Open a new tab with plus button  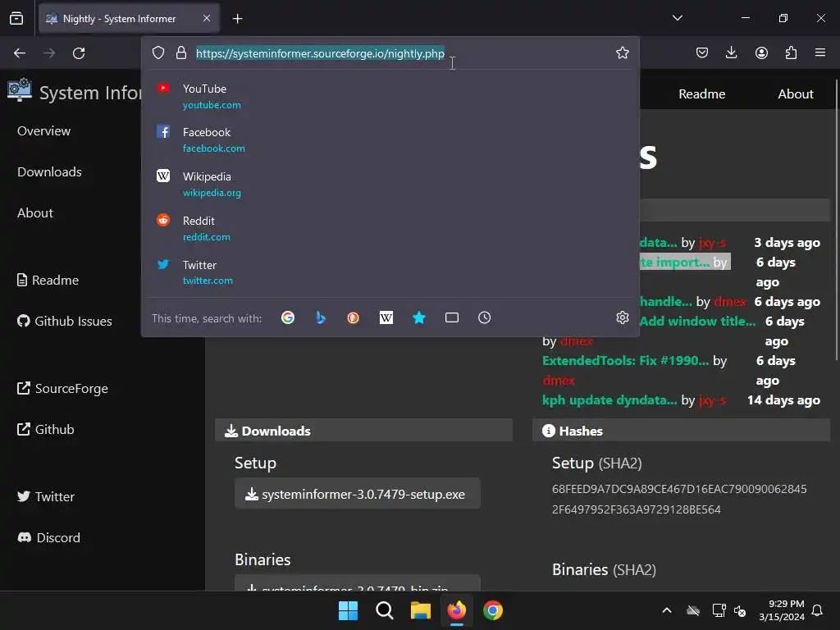(x=237, y=19)
